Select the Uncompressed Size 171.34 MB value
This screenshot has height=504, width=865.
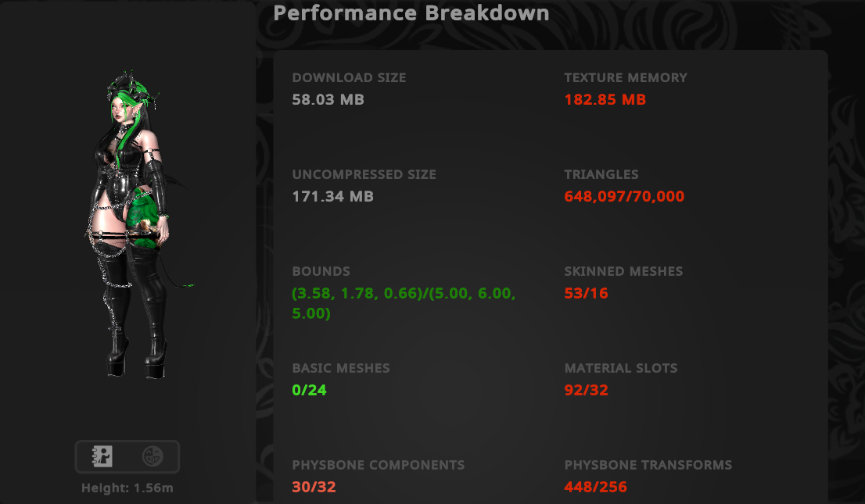pos(332,196)
